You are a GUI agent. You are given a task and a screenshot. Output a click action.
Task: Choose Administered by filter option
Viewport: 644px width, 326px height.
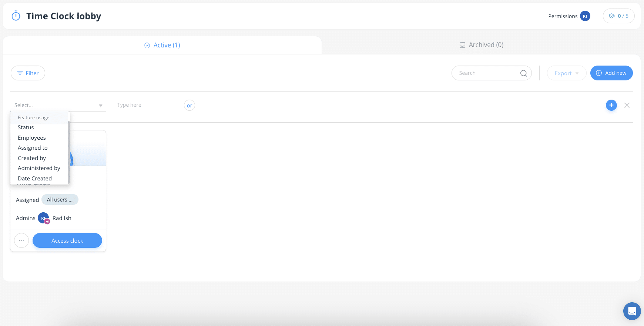pyautogui.click(x=39, y=168)
